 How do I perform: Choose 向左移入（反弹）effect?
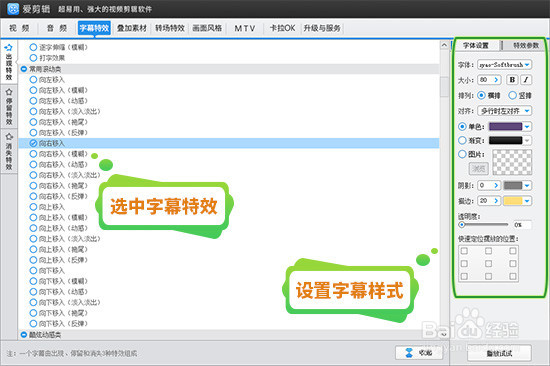(x=59, y=132)
